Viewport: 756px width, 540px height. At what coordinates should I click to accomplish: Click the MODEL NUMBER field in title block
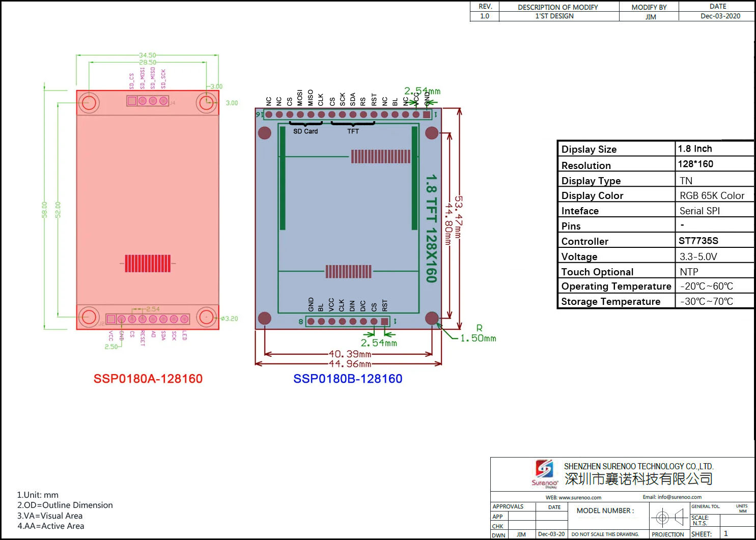click(605, 510)
